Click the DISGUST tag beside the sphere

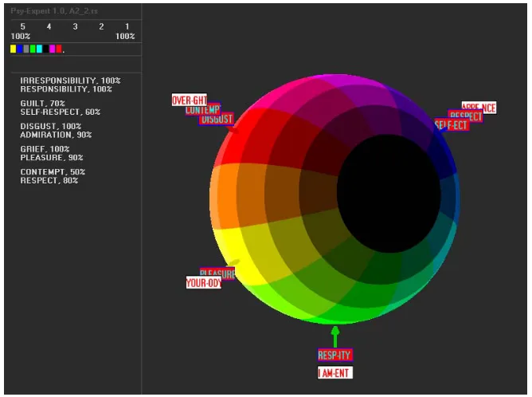(216, 119)
